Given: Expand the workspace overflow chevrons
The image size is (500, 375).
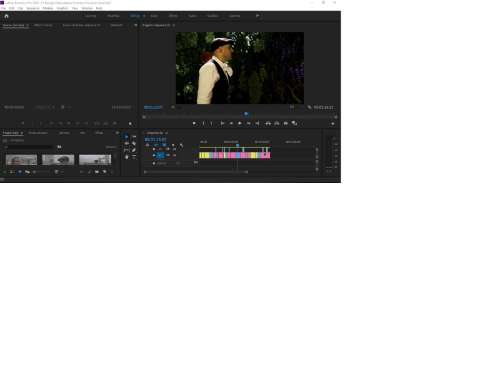Looking at the screenshot, I should 257,16.
